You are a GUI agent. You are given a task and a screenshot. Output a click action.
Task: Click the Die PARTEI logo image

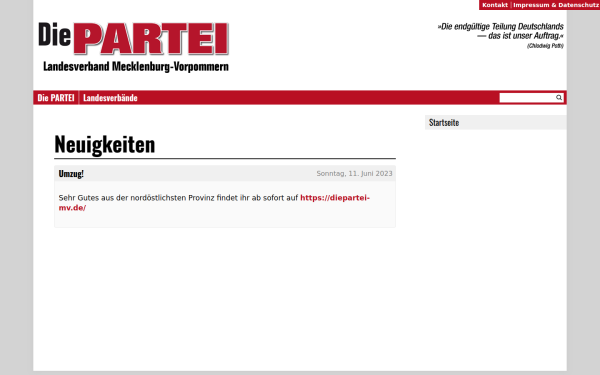click(134, 39)
